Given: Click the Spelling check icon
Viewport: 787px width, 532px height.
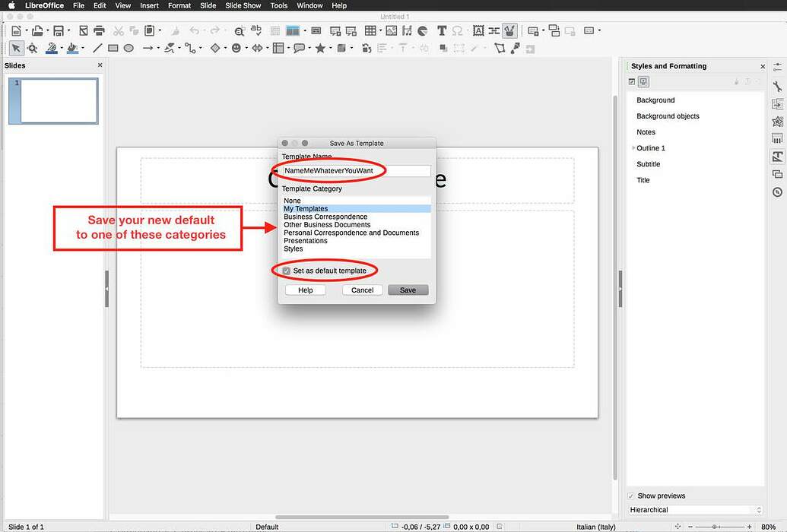Looking at the screenshot, I should click(256, 30).
